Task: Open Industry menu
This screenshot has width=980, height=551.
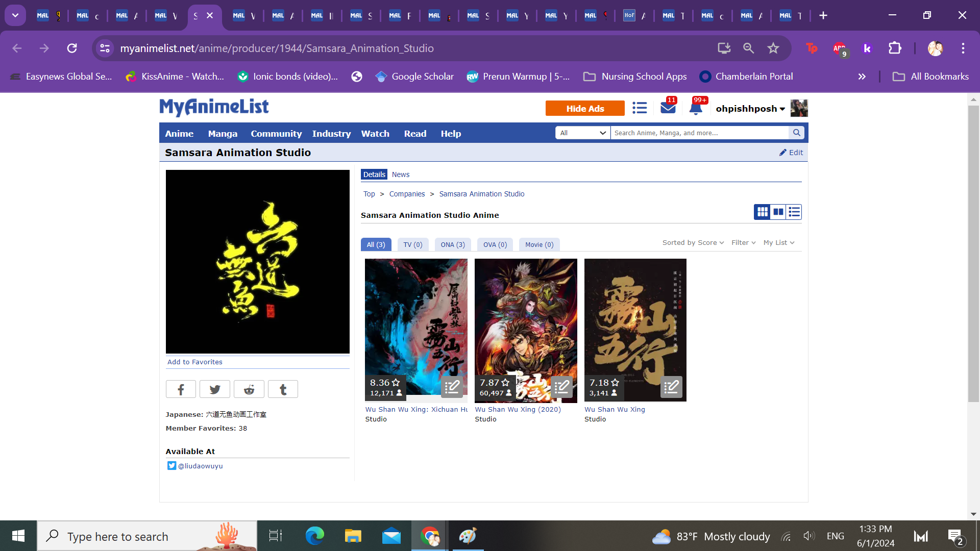Action: [331, 133]
